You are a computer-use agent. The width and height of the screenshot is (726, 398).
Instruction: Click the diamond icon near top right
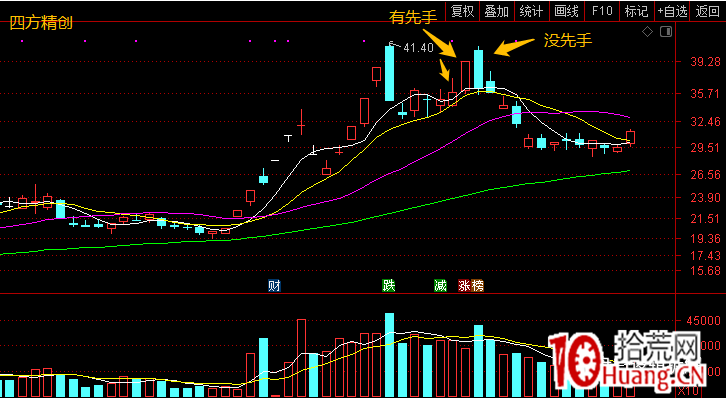pyautogui.click(x=647, y=31)
